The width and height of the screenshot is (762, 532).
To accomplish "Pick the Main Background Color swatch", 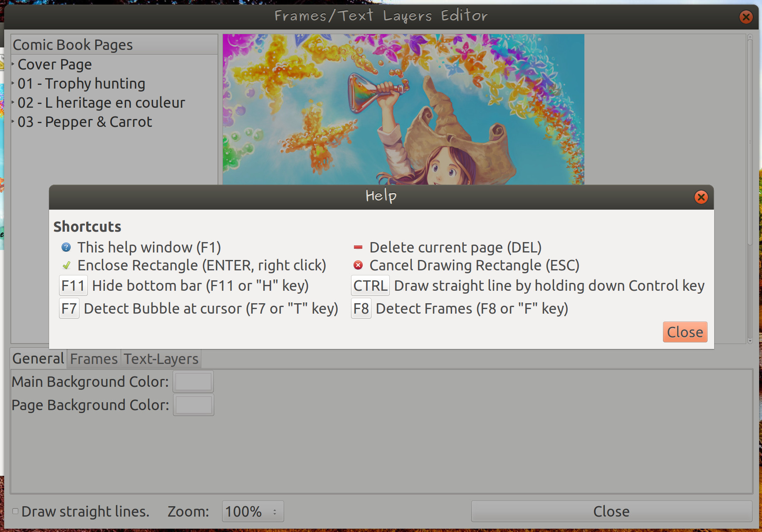I will tap(193, 381).
